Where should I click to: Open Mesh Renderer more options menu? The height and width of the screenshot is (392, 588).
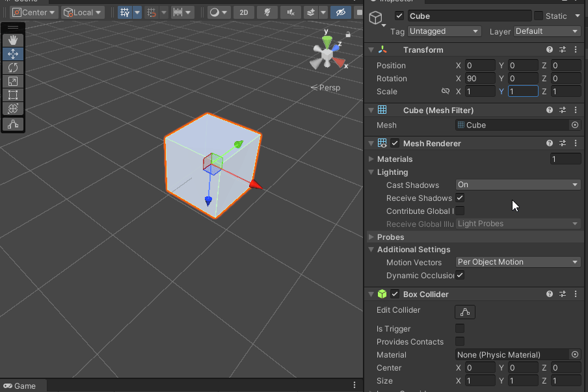tap(576, 143)
